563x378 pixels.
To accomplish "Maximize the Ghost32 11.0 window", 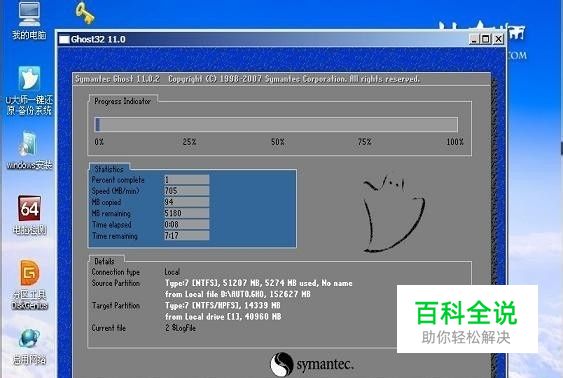I will [486, 39].
